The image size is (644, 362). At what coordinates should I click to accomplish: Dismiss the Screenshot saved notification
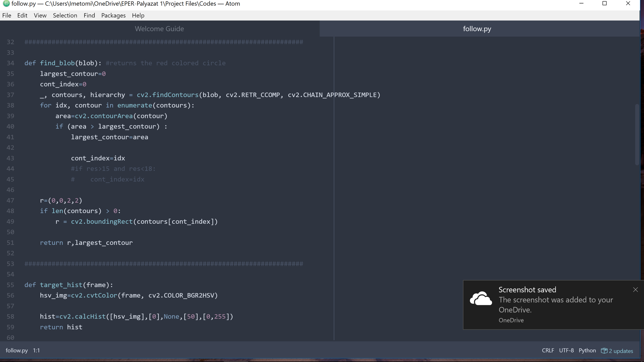point(635,290)
